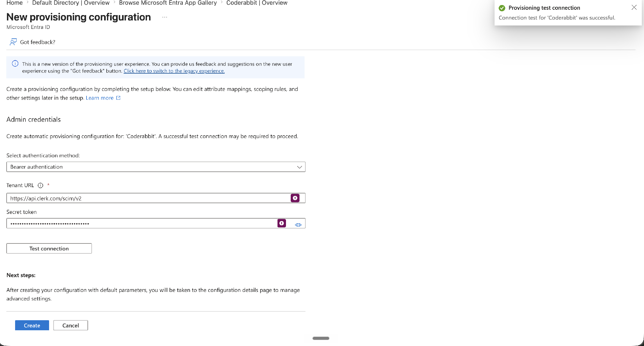Click the 'Secret token' label

[21, 212]
